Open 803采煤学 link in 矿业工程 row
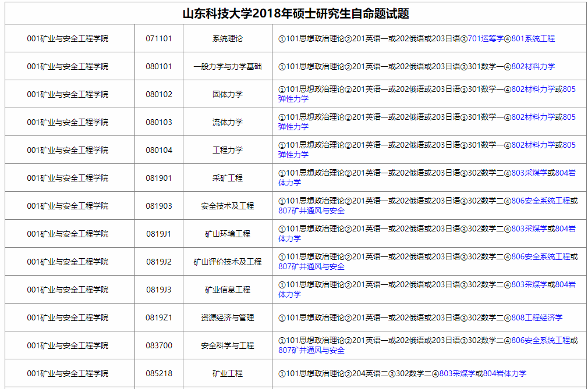The height and width of the screenshot is (389, 588). point(457,373)
